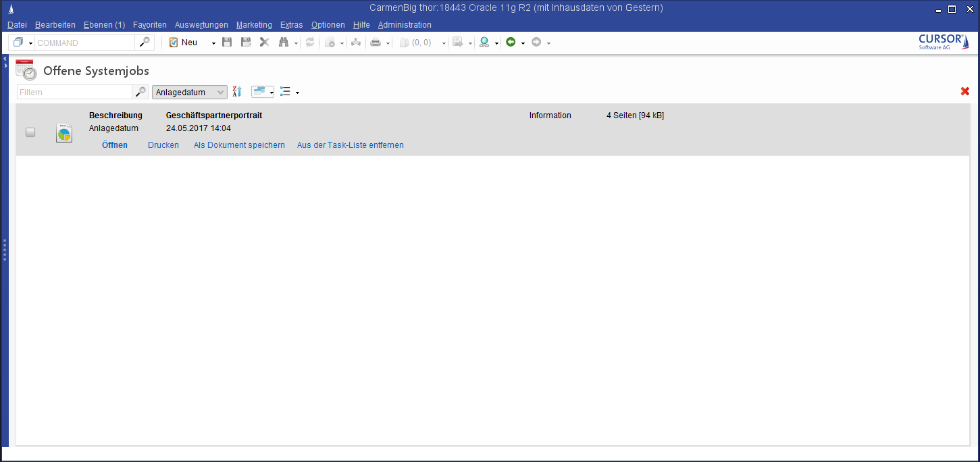The height and width of the screenshot is (462, 980).
Task: Expand the Neu button dropdown arrow
Action: 213,43
